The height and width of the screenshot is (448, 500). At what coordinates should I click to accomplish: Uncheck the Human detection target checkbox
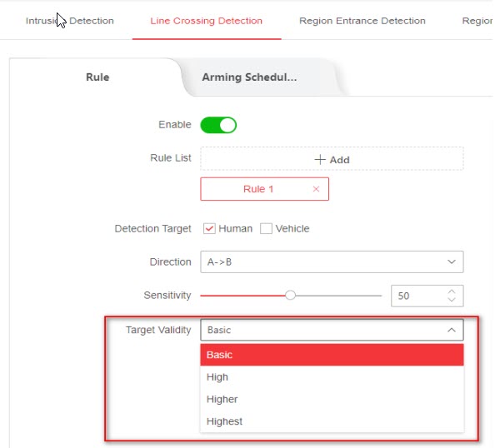click(209, 228)
